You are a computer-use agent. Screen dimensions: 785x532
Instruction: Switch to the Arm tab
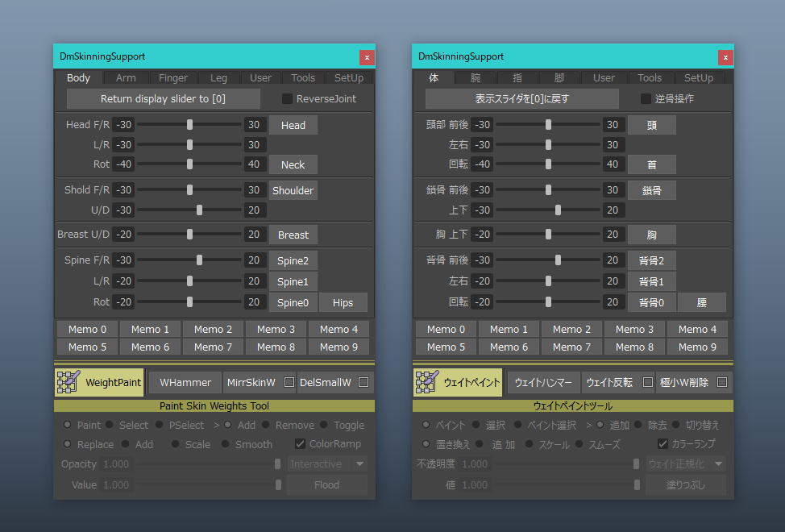click(126, 77)
